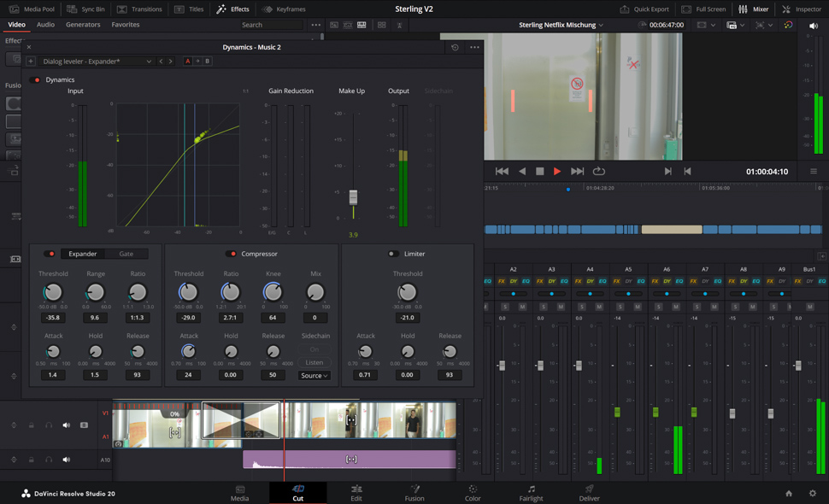Open the Inspector panel
Viewport: 829px width, 504px height.
coord(801,9)
